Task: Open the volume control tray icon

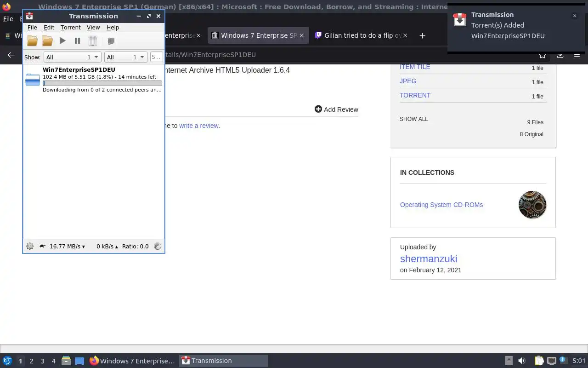Action: (x=521, y=361)
